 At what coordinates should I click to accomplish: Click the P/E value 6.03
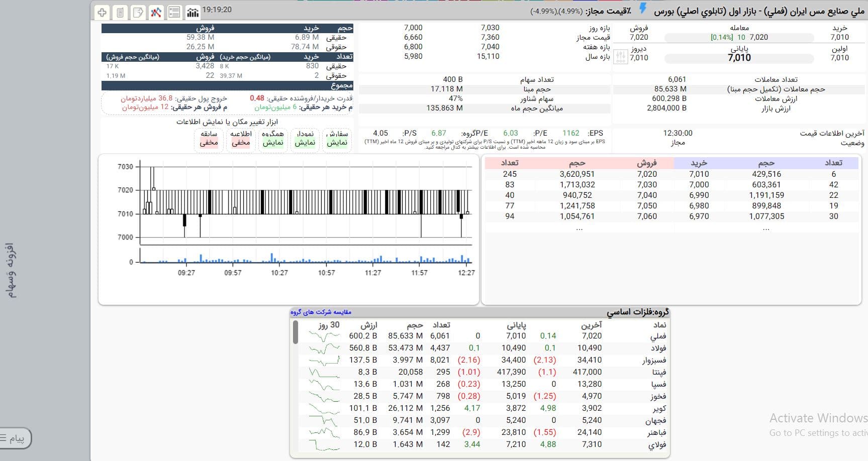coord(511,133)
